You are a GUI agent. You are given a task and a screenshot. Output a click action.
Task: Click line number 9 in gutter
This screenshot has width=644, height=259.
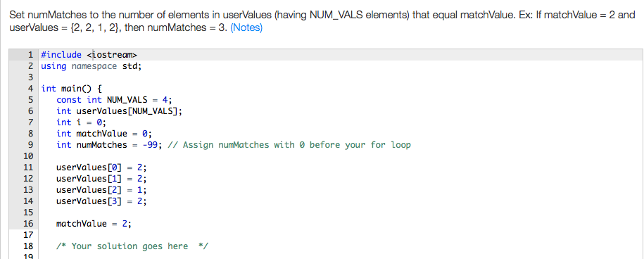pos(30,145)
